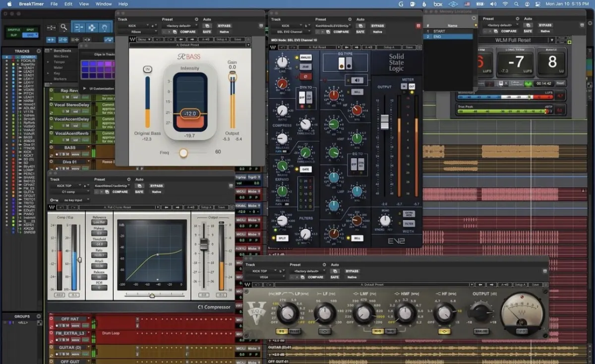Click the undo arrow in RBass toolbar
This screenshot has height=364, width=595.
(x=159, y=39)
